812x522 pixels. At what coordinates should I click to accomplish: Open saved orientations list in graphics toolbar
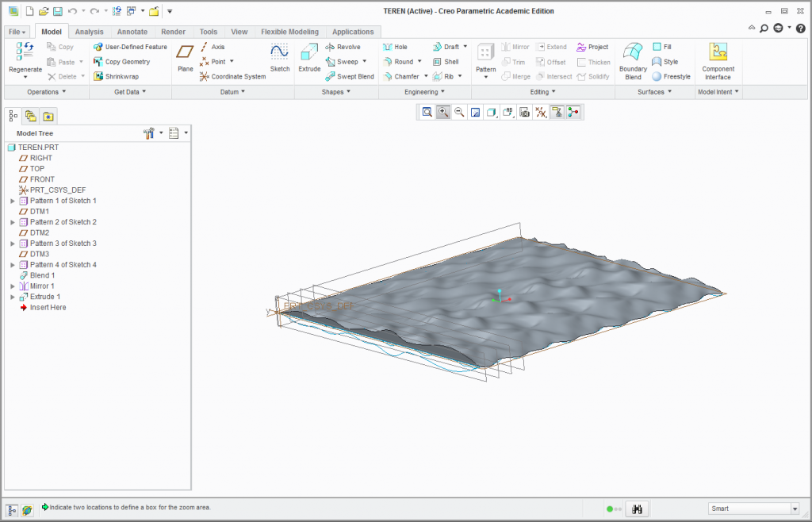(x=508, y=113)
